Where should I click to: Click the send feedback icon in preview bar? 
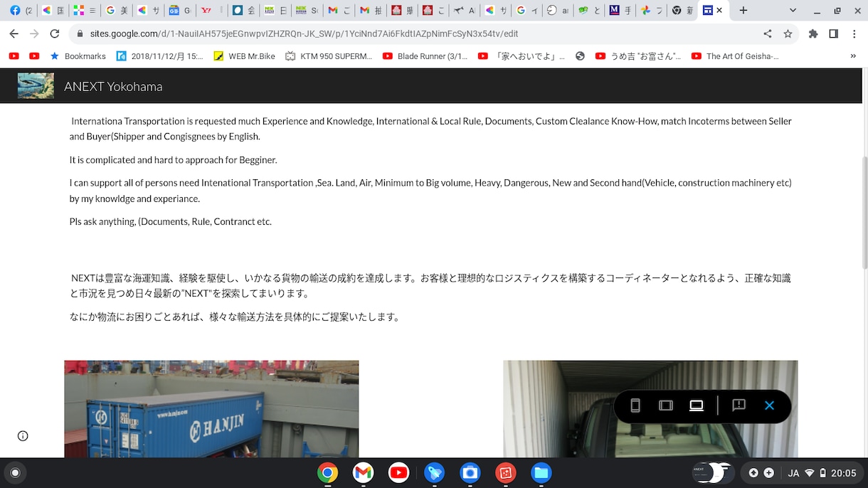pos(739,405)
